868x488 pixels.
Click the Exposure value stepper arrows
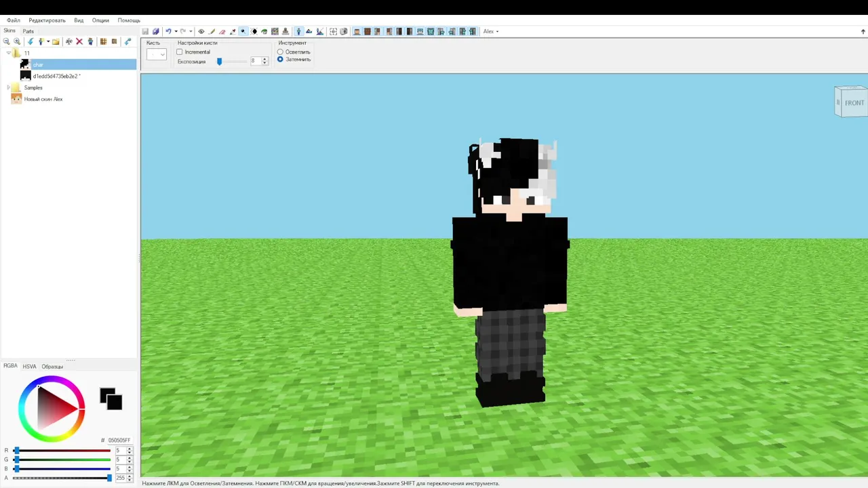point(265,61)
